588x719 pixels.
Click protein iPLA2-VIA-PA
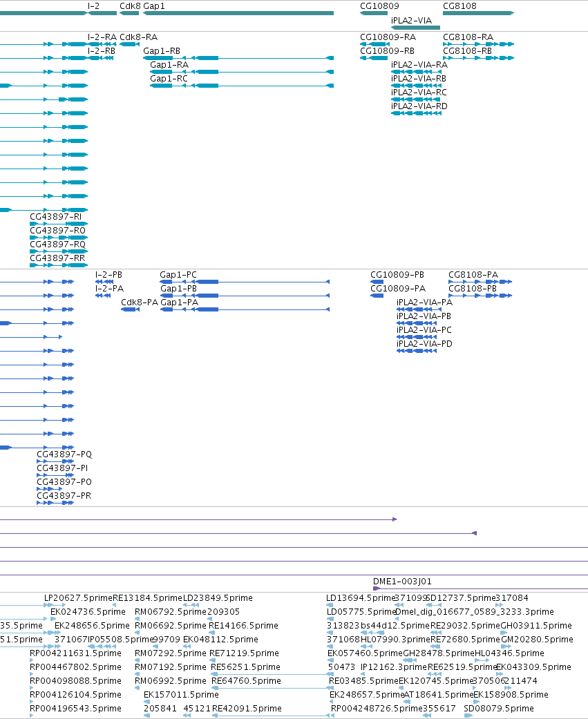point(425,303)
